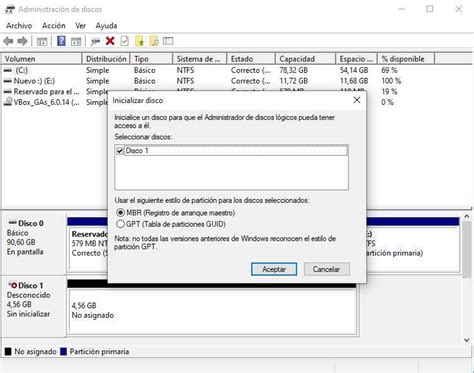
Task: Click the properties checkmark sheet toolbar icon
Action: [x=124, y=41]
